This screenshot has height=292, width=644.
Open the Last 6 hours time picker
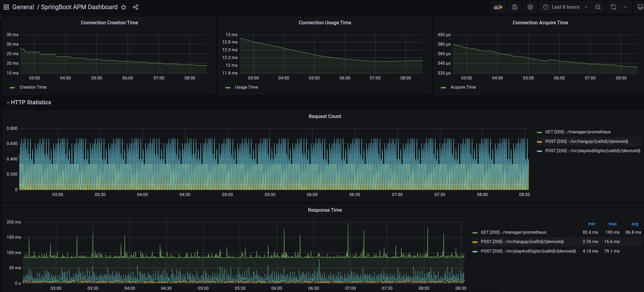pos(565,7)
